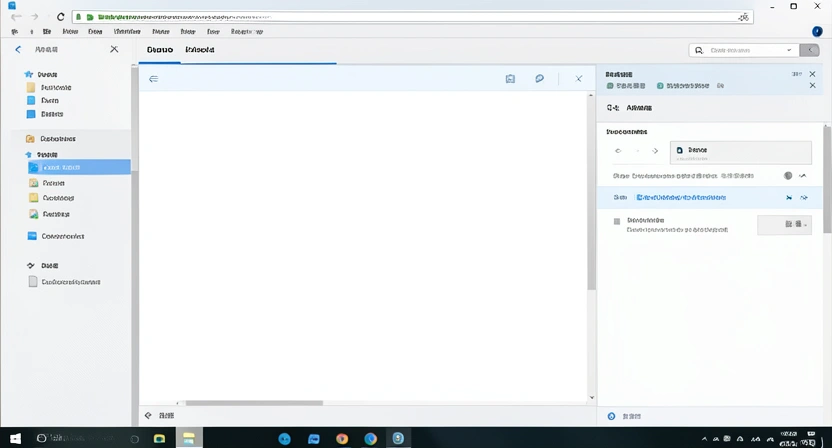Click into the search box at top right

coord(743,50)
